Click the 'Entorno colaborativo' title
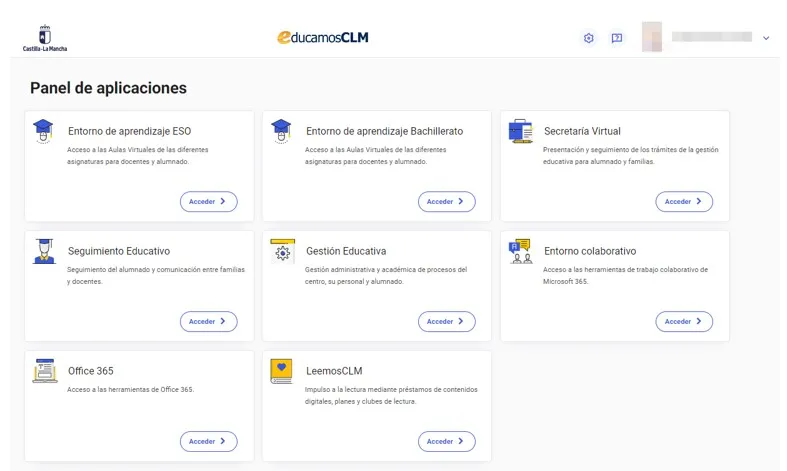The image size is (787, 471). click(x=590, y=251)
